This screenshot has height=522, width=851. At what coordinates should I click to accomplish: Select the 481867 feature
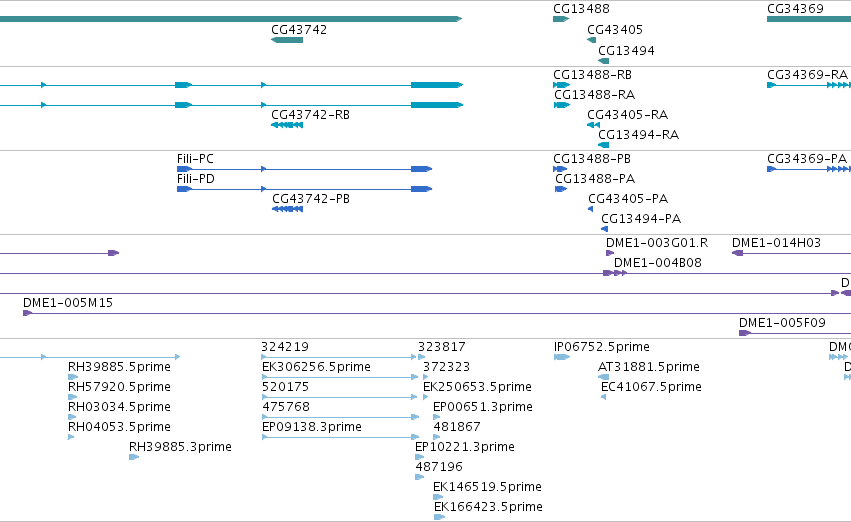click(x=457, y=428)
